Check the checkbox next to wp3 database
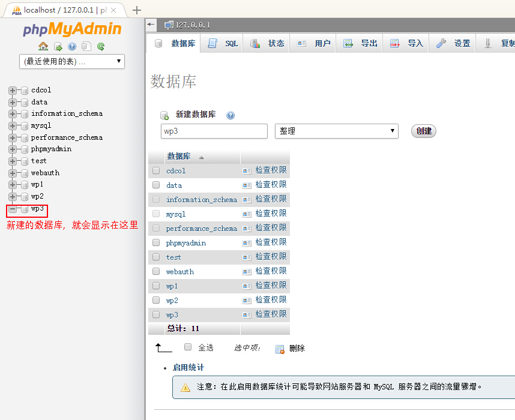The width and height of the screenshot is (515, 420). coord(156,314)
